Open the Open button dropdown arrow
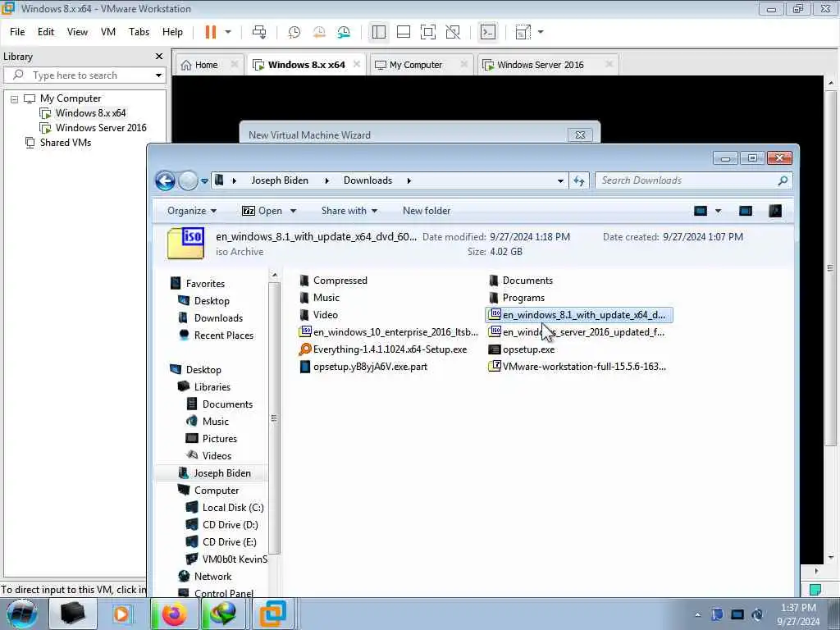 294,211
